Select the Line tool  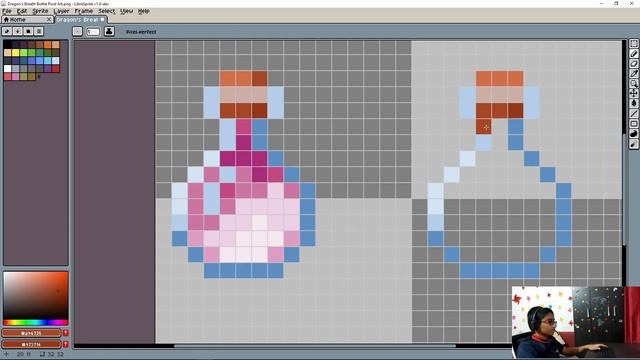coord(633,113)
